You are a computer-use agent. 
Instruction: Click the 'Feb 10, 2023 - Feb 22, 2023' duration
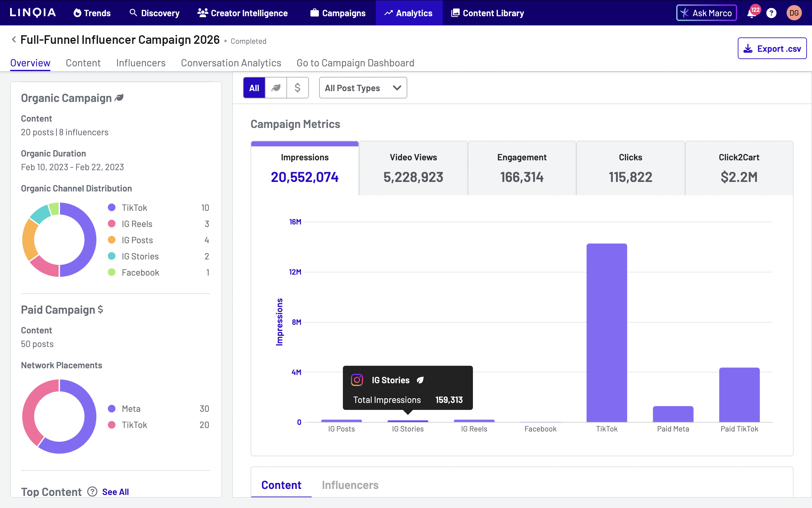click(72, 167)
